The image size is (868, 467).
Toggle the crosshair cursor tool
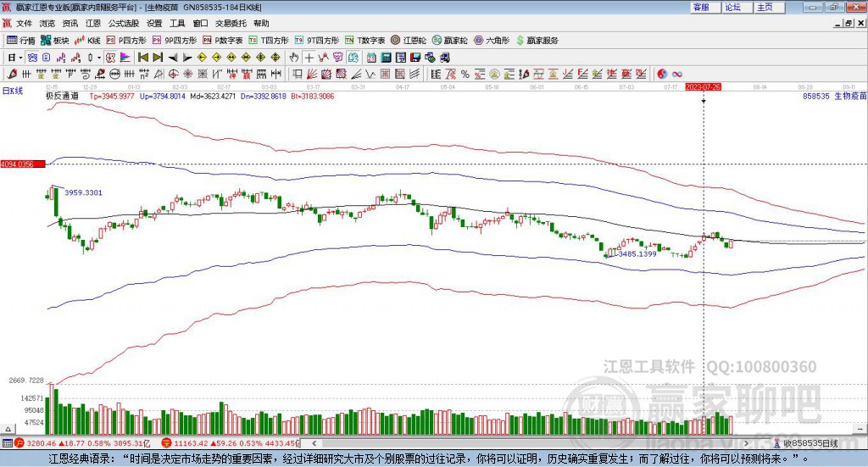point(309,58)
